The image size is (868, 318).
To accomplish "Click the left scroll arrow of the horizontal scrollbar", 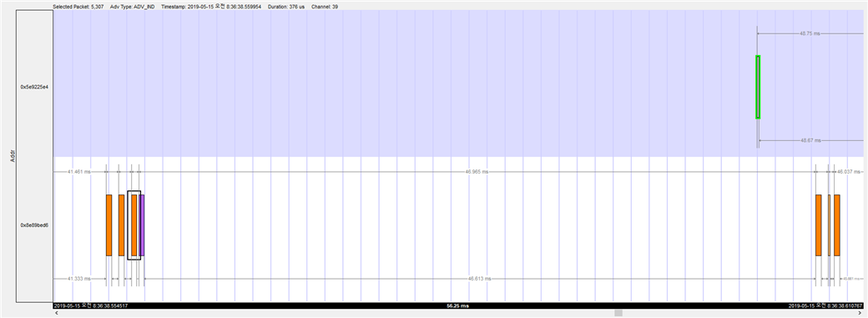I will pyautogui.click(x=56, y=313).
